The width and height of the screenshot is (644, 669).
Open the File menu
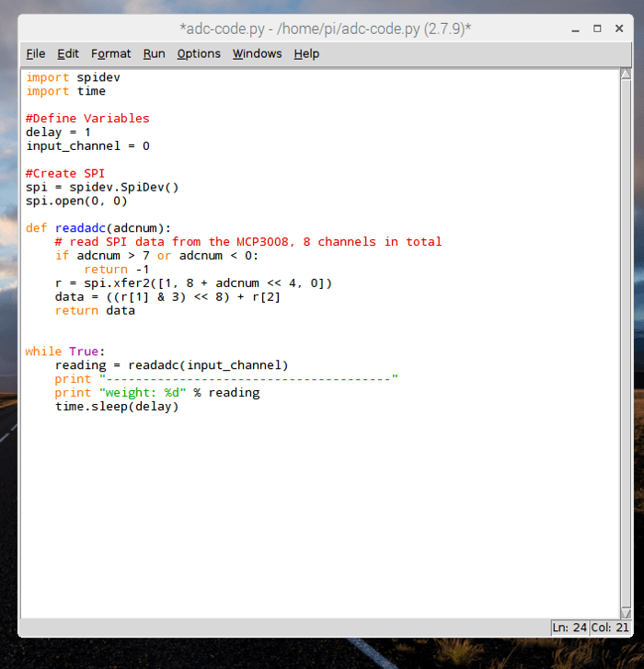(x=35, y=53)
